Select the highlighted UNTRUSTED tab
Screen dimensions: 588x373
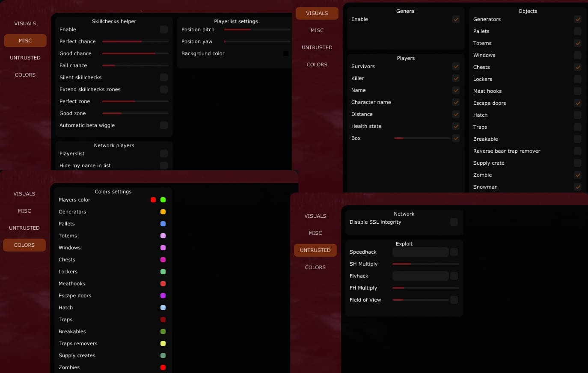tap(315, 250)
